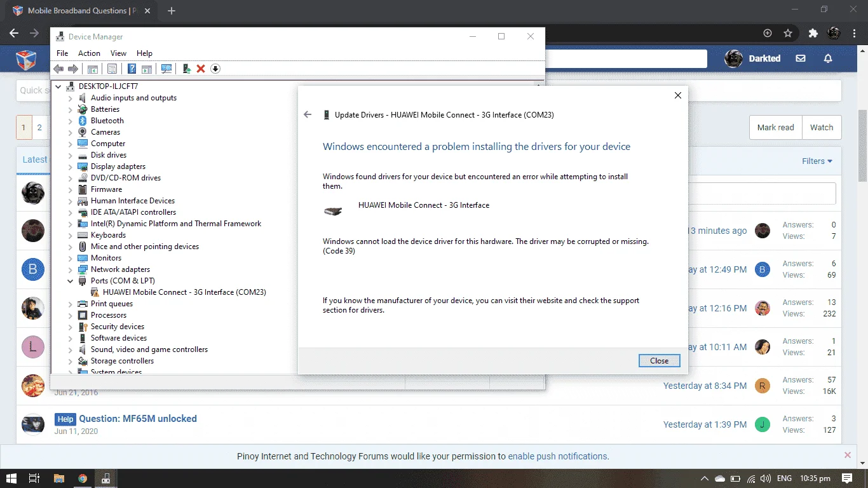Image resolution: width=868 pixels, height=488 pixels.
Task: Open the Question: MF65M unlocked thread link
Action: pos(138,419)
